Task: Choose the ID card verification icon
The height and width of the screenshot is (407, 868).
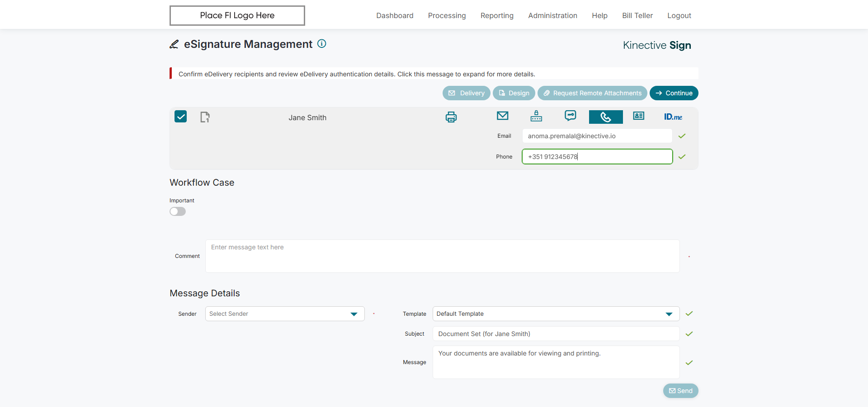Action: point(639,116)
